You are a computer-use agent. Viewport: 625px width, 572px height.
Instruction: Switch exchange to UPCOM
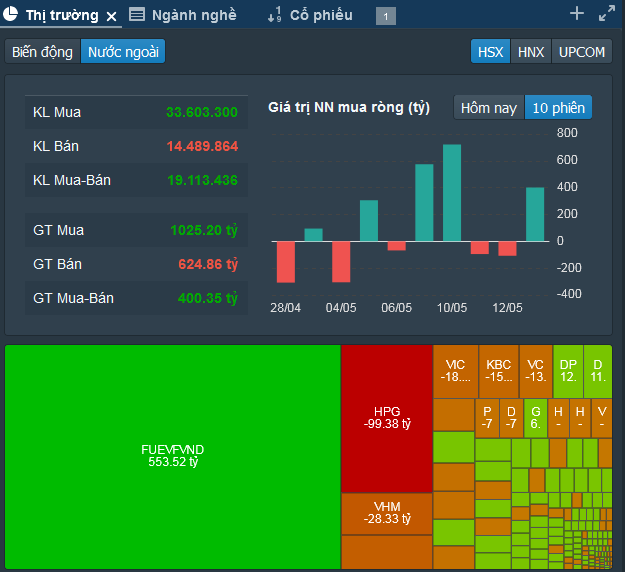(x=581, y=52)
